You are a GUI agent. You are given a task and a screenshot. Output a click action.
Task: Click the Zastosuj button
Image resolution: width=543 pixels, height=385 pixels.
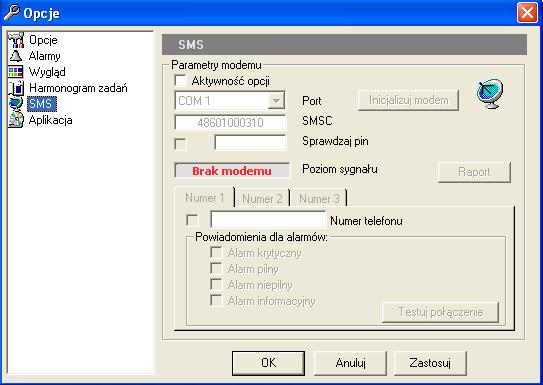430,363
